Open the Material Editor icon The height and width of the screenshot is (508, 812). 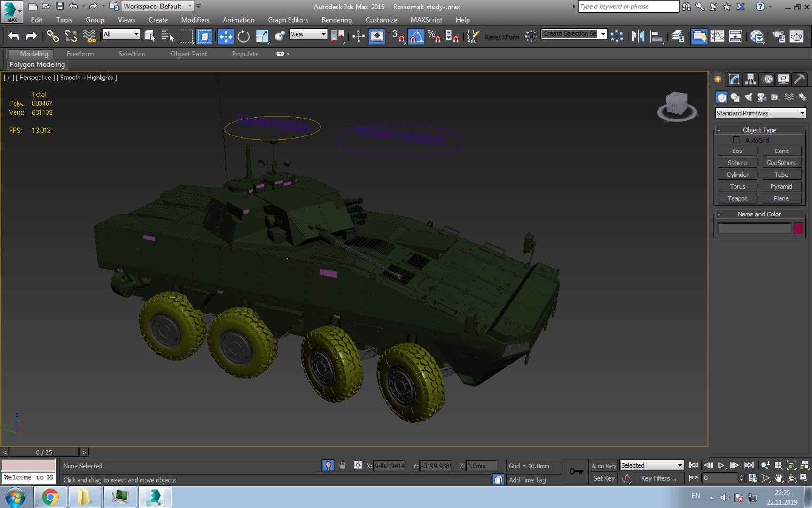pos(757,36)
